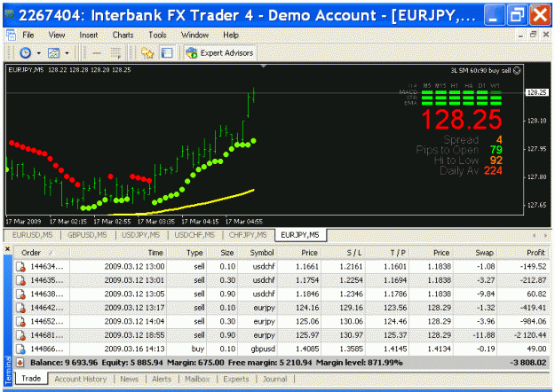Expand the Templates dropdown arrow
This screenshot has height=392, width=555.
[67, 53]
